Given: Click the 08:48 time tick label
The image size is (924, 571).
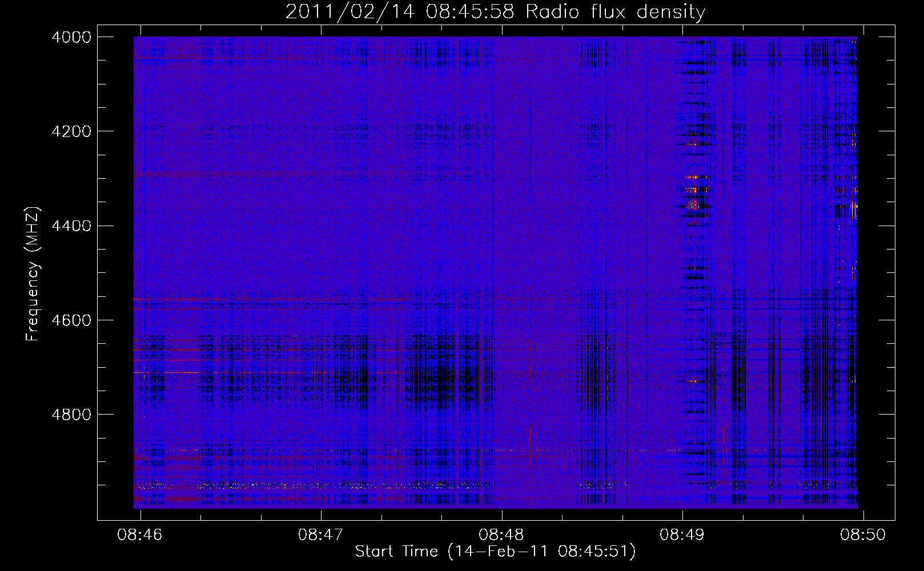Looking at the screenshot, I should 501,534.
